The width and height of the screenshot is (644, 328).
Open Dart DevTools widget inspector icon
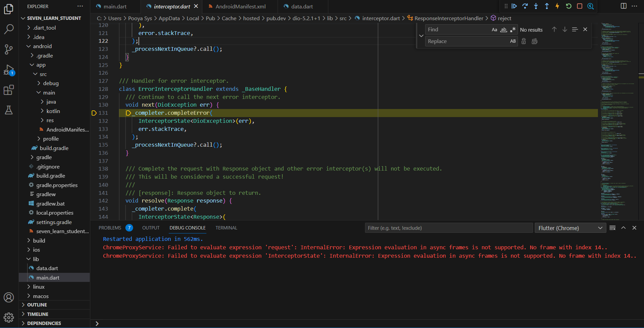[591, 6]
